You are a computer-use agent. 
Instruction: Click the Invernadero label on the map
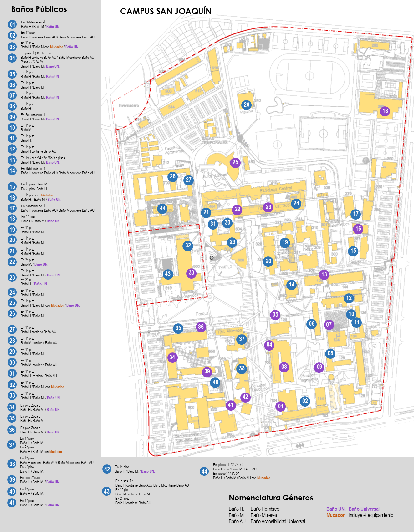coord(128,105)
